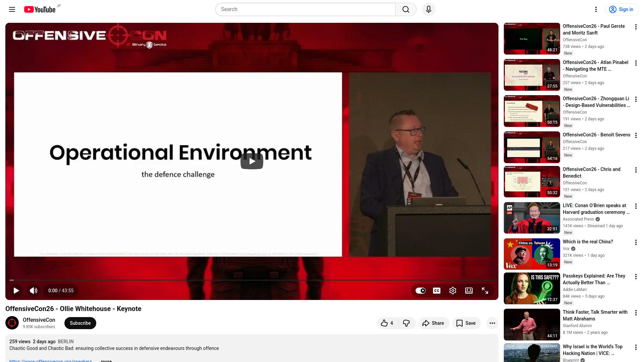Open the OffensiveCon channel name link
The width and height of the screenshot is (644, 362).
click(x=39, y=320)
